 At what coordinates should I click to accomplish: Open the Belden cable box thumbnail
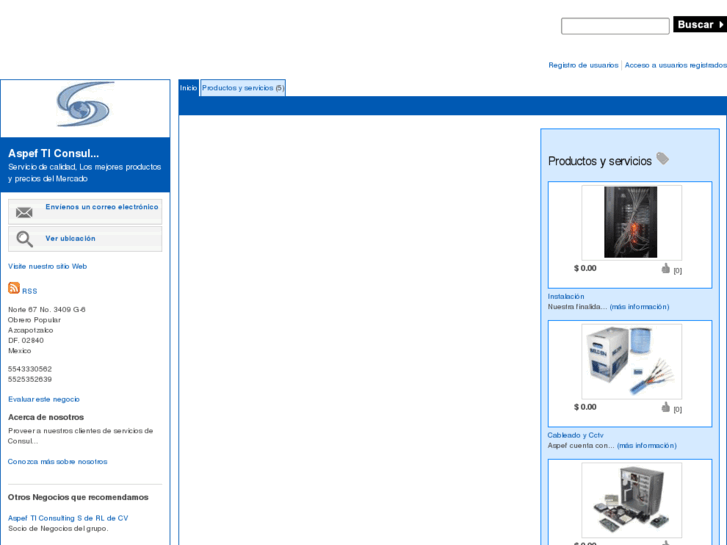pos(631,361)
